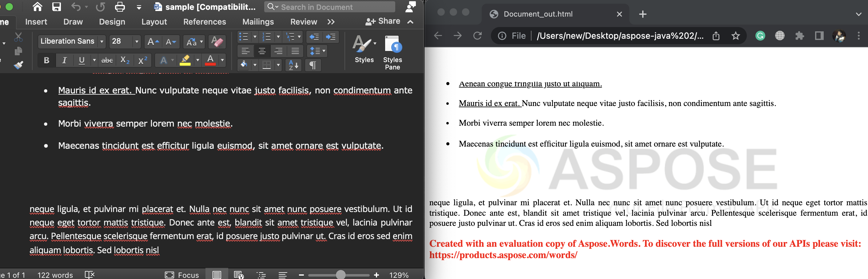Toggle bold formatting
Image resolution: width=868 pixels, height=279 pixels.
[x=46, y=60]
